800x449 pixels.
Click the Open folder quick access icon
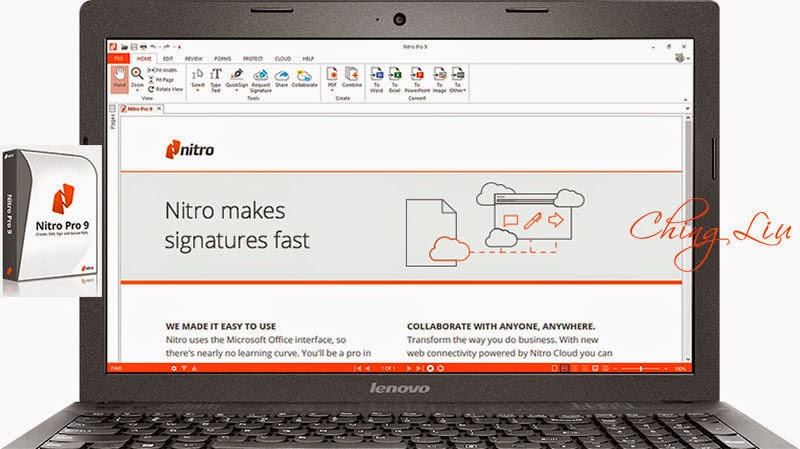coord(124,47)
